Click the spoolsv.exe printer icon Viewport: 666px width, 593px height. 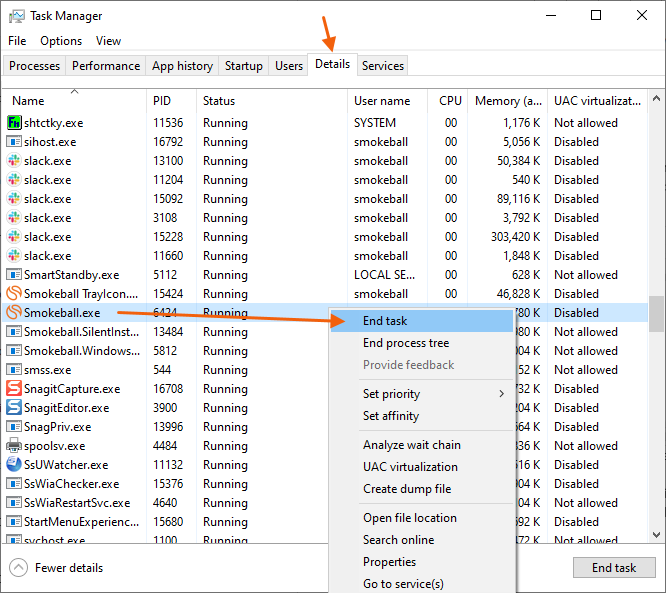(x=14, y=446)
